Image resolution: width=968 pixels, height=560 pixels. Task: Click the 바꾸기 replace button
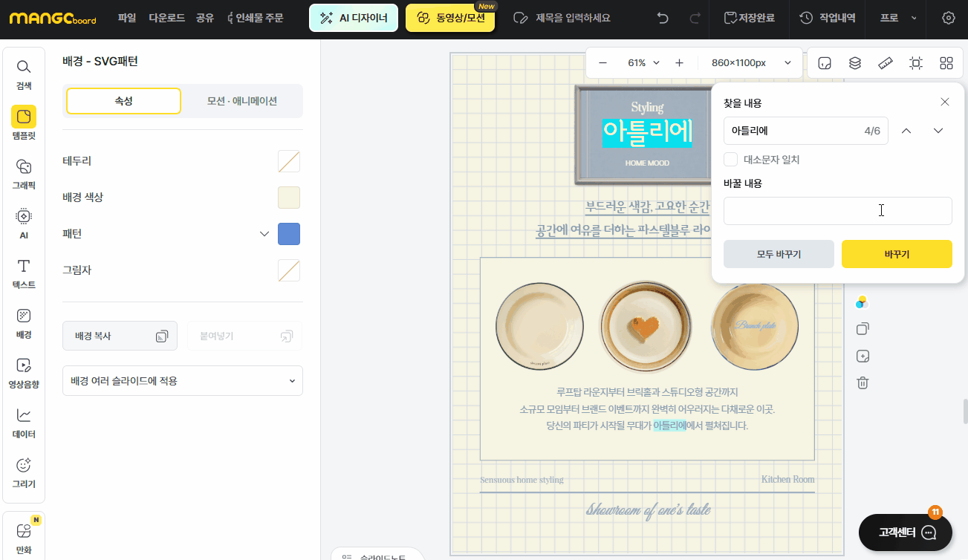click(x=897, y=254)
